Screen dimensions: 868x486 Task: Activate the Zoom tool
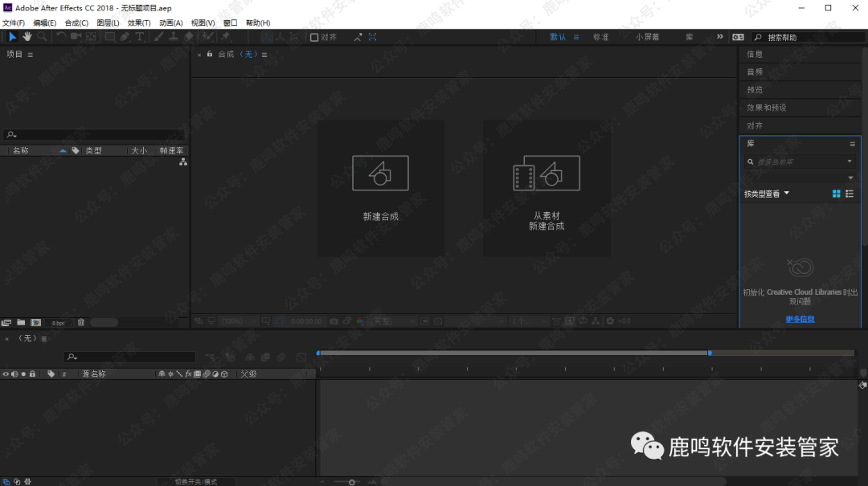tap(42, 37)
